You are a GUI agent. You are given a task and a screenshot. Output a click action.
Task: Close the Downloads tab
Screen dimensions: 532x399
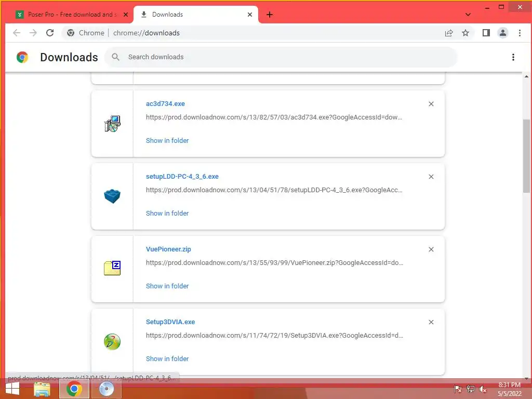250,15
